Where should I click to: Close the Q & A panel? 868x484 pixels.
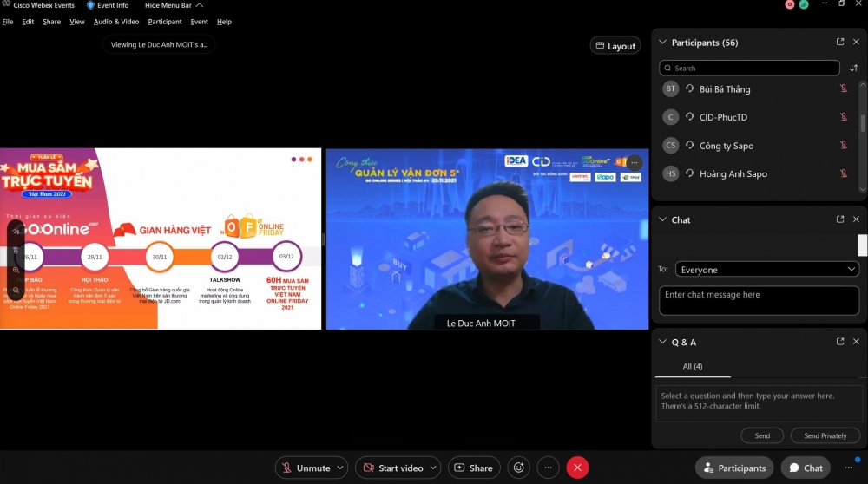click(856, 342)
